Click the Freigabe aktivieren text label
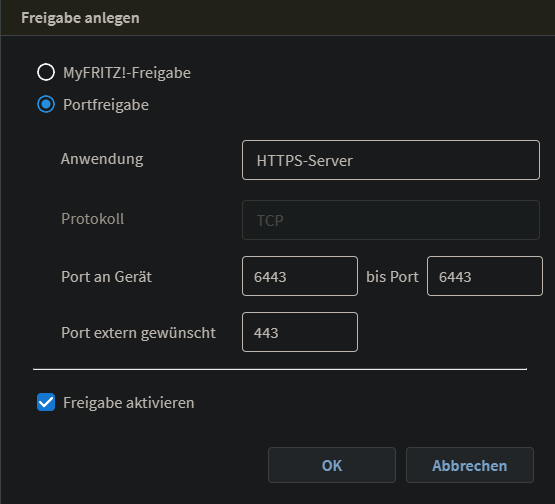The width and height of the screenshot is (555, 504). (128, 403)
